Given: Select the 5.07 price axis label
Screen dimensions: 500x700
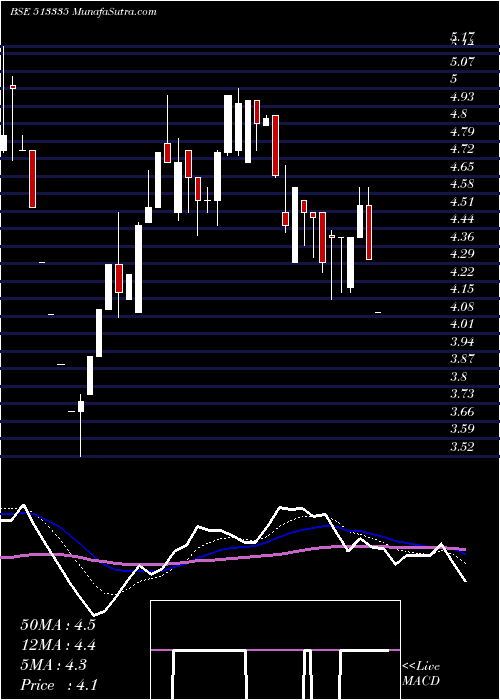Looking at the screenshot, I should (x=462, y=61).
